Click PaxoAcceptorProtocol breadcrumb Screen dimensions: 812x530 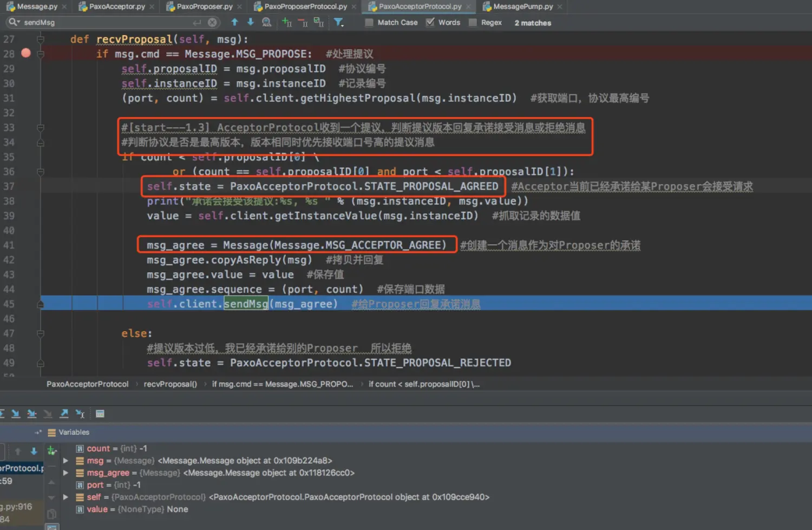pyautogui.click(x=88, y=384)
